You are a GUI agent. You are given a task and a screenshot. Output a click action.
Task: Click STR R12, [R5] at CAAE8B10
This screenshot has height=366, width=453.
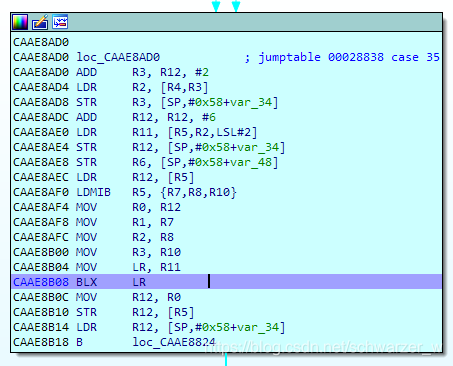click(104, 312)
